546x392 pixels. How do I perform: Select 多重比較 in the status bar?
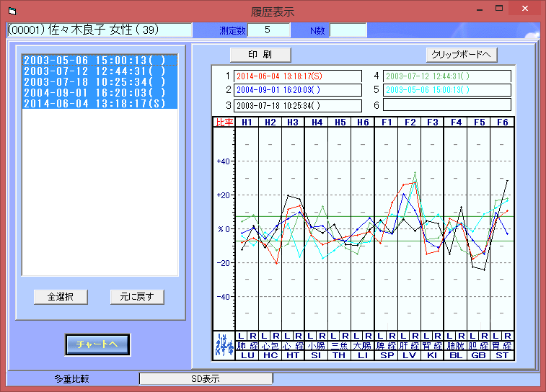(72, 378)
